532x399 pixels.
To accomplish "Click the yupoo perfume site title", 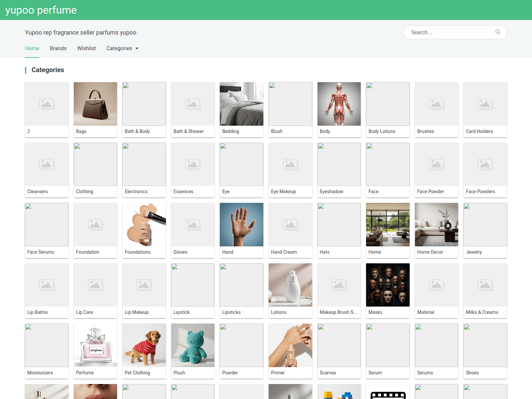I will tap(41, 10).
